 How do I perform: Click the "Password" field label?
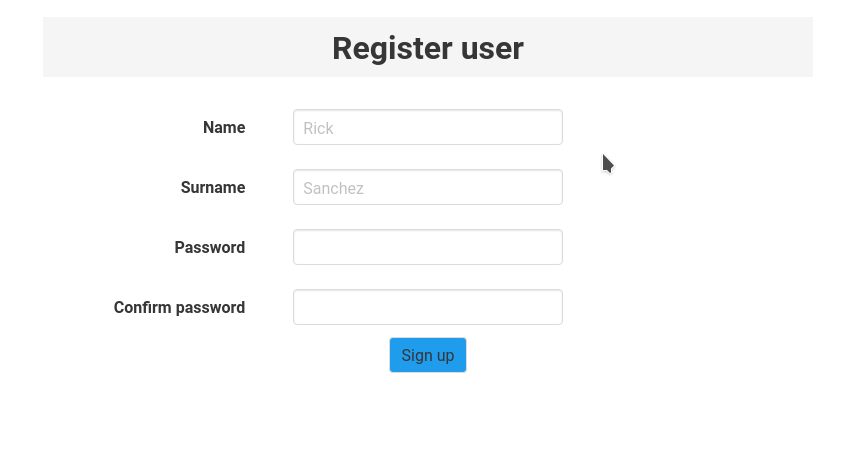[x=210, y=247]
